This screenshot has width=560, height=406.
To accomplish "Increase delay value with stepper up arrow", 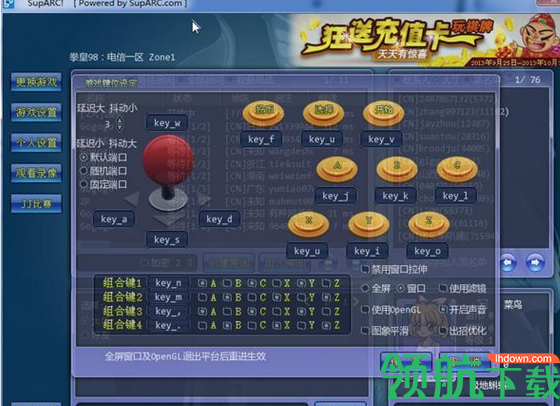I will click(120, 120).
